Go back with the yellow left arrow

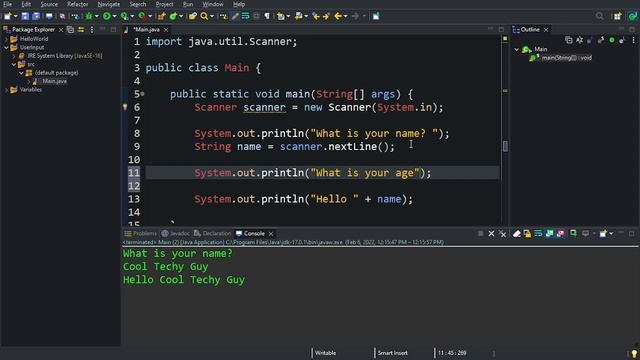[338, 16]
